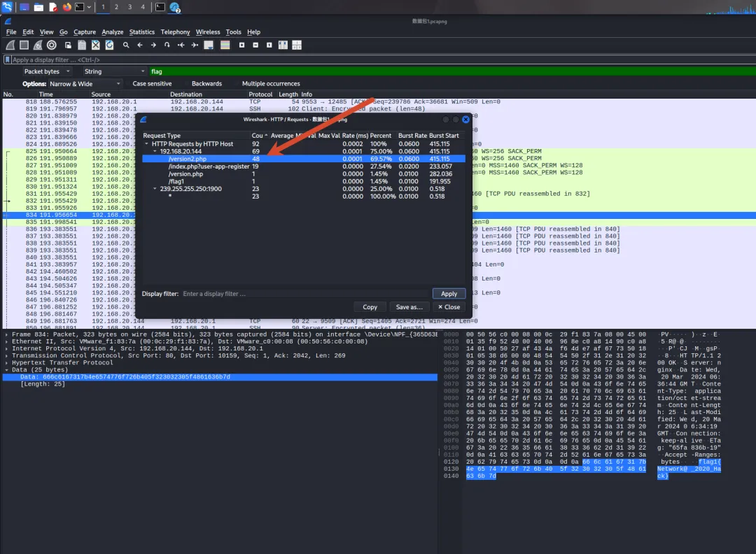Collapse the 192.168.20.144 host node
756x554 pixels.
click(x=155, y=151)
